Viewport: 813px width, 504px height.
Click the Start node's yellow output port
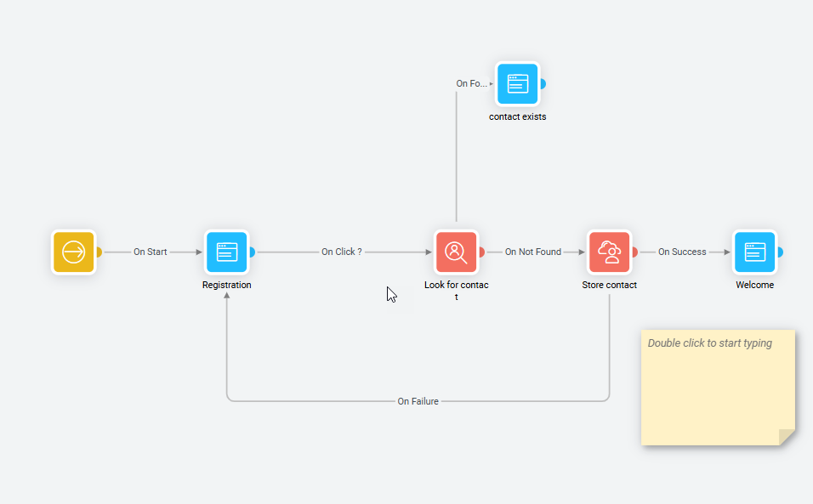(x=99, y=252)
